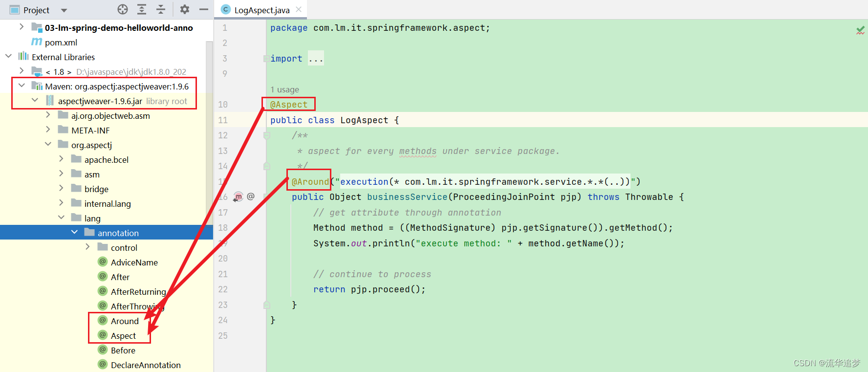Expand the JDK 1.8 library node

pos(22,71)
